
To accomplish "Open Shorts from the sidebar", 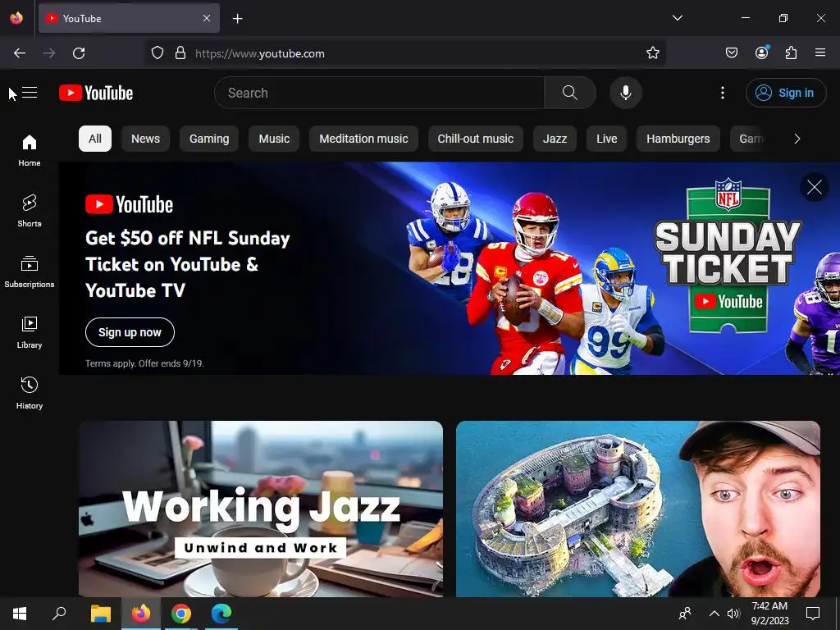I will [x=30, y=211].
